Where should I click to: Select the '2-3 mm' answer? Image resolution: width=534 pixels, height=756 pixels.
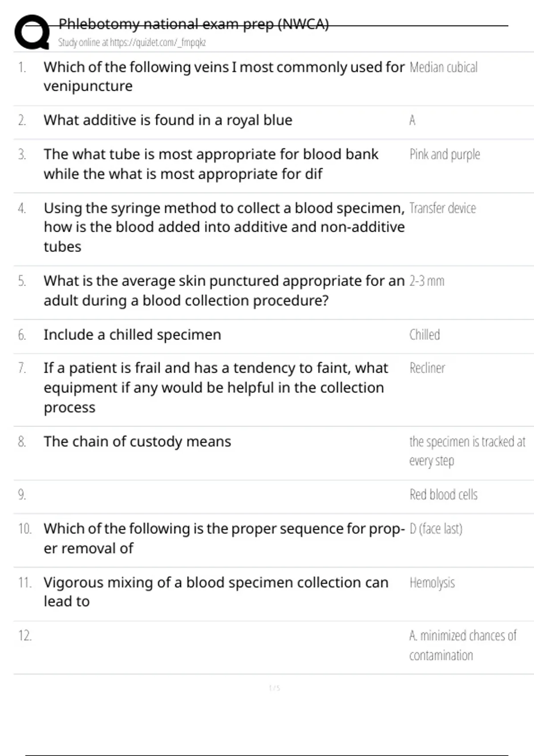(x=427, y=281)
